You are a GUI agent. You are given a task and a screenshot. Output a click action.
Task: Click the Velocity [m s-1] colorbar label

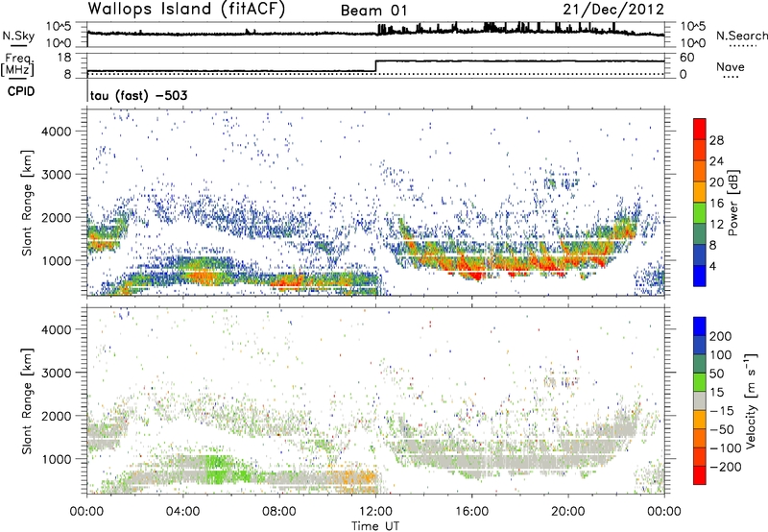pyautogui.click(x=750, y=400)
